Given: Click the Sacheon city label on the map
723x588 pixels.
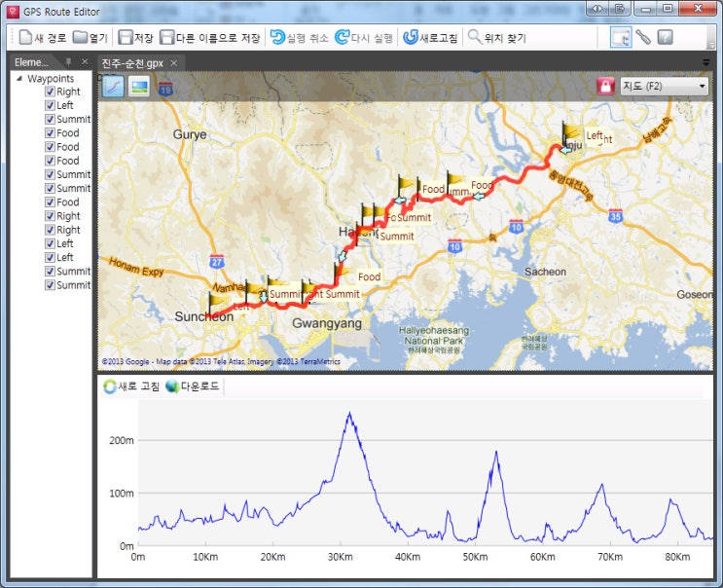Looking at the screenshot, I should [545, 272].
